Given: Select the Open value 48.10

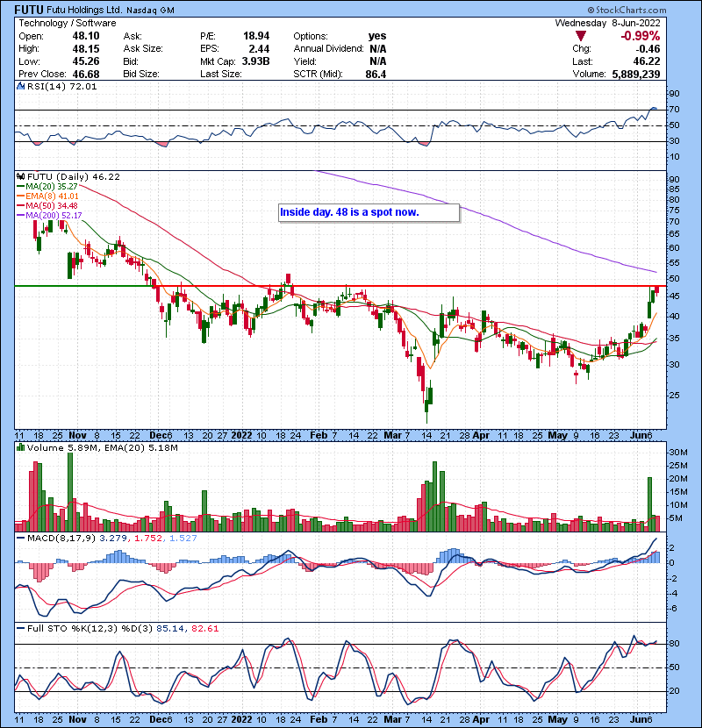Looking at the screenshot, I should 86,36.
